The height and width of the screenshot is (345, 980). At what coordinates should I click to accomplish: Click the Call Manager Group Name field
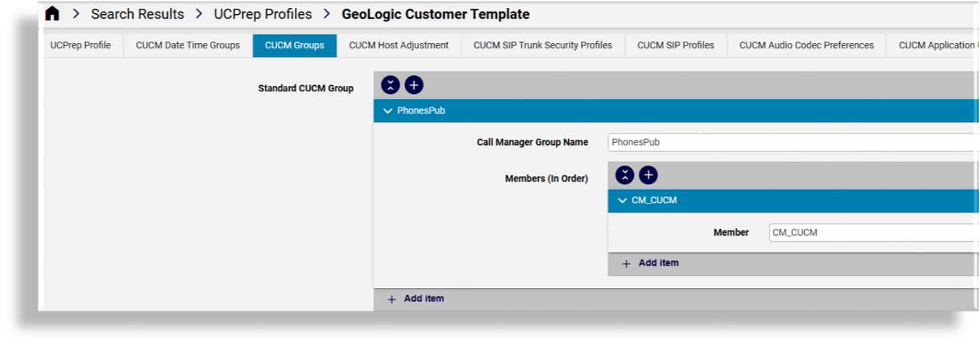click(x=792, y=142)
